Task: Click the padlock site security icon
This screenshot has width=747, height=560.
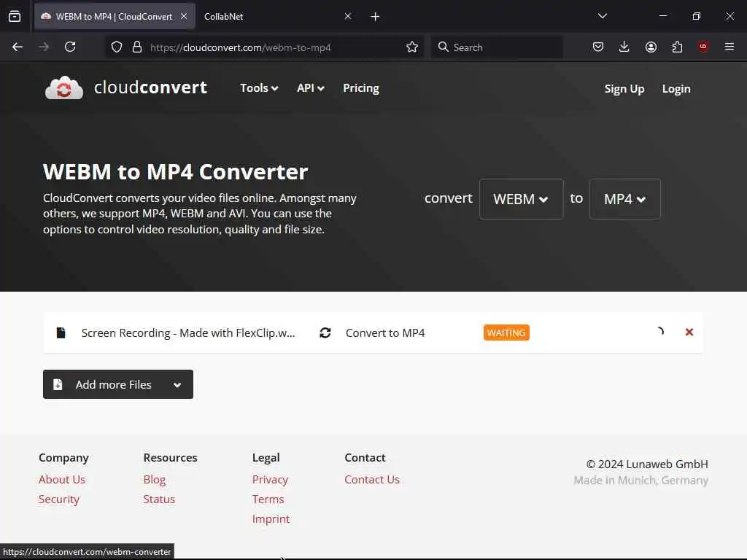Action: point(137,47)
